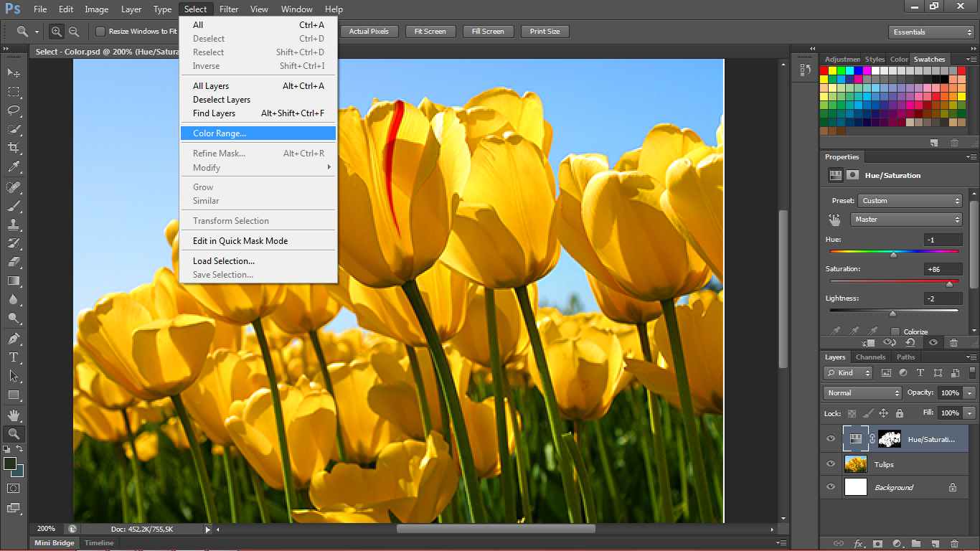Toggle Quick Mask mode icon in toolbox
Image resolution: width=980 pixels, height=551 pixels.
pos(14,488)
